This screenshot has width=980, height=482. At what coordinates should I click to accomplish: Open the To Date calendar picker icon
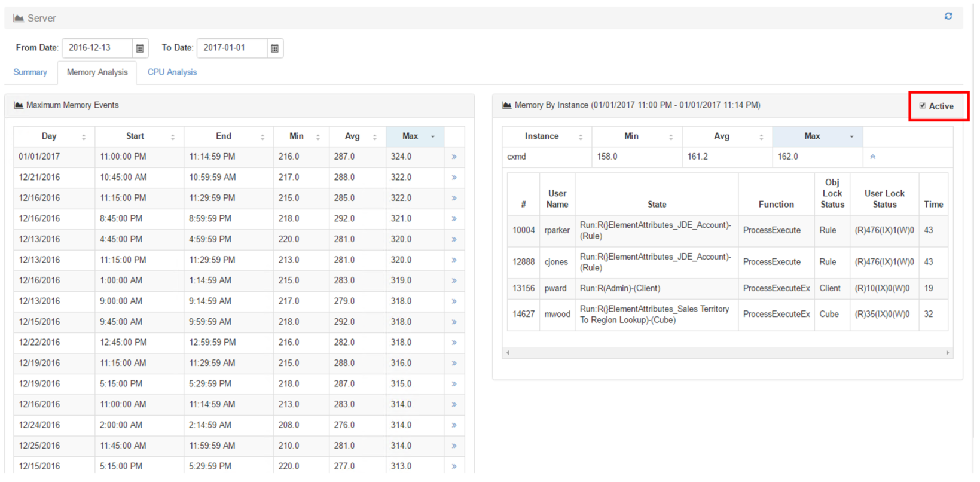(275, 48)
